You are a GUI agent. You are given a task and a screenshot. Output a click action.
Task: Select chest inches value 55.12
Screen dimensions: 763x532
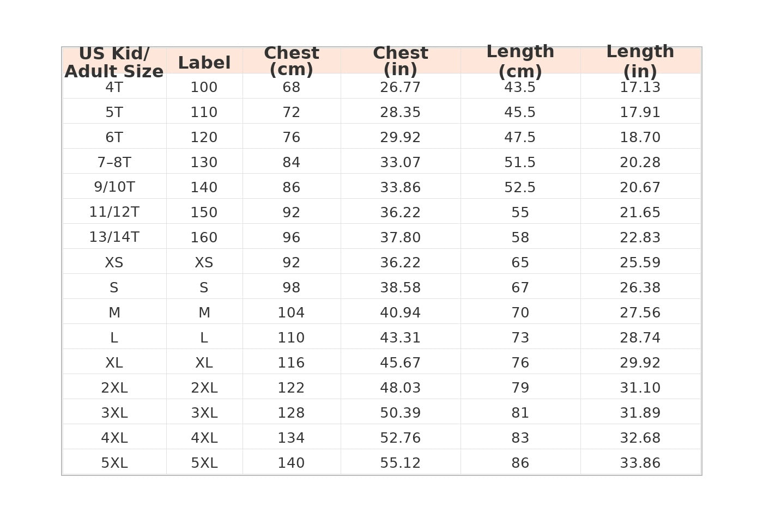[x=401, y=462]
